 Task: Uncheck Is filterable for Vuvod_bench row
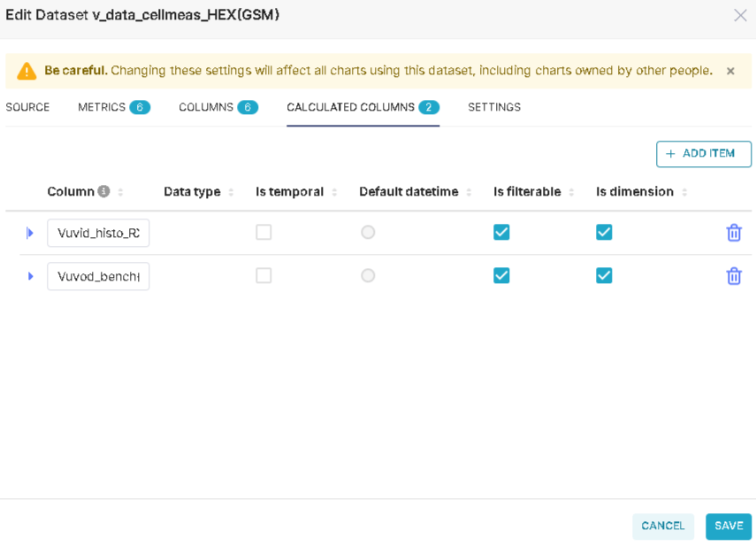501,275
